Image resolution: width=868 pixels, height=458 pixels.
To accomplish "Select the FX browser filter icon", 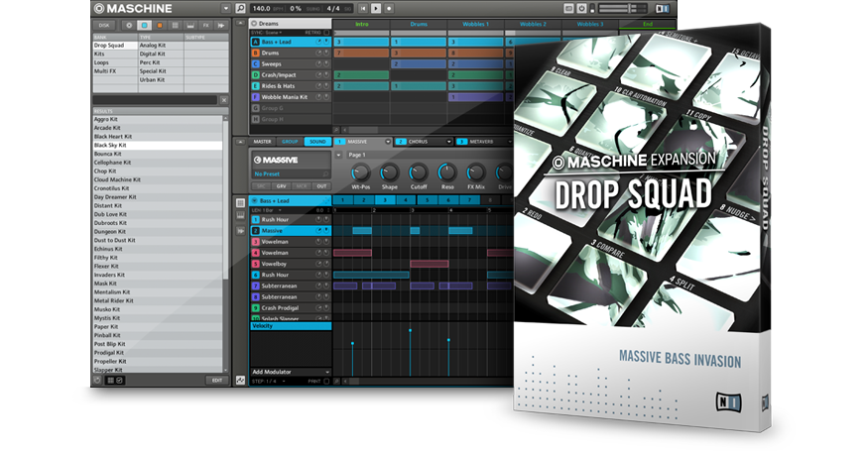I will pos(205,25).
